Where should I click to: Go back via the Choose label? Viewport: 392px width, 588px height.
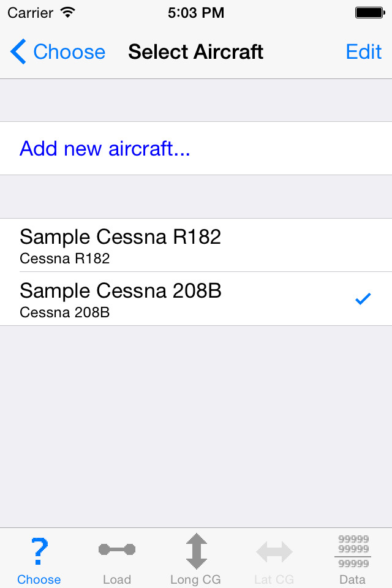69,51
